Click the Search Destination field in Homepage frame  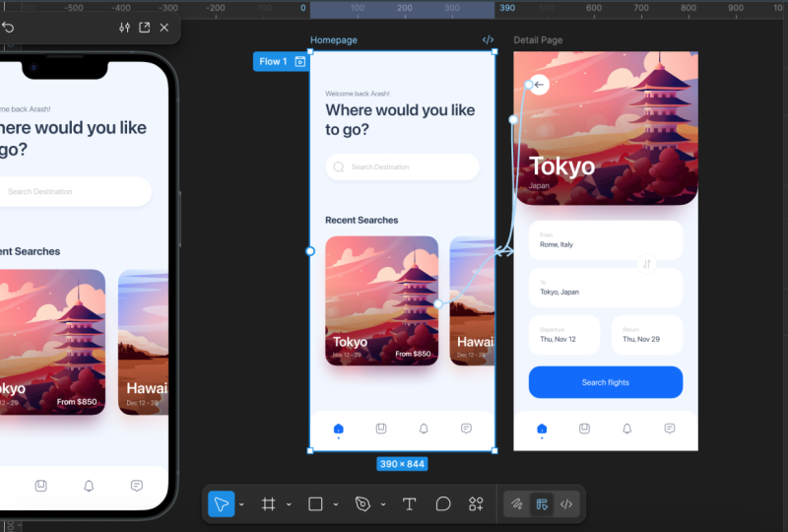[402, 166]
